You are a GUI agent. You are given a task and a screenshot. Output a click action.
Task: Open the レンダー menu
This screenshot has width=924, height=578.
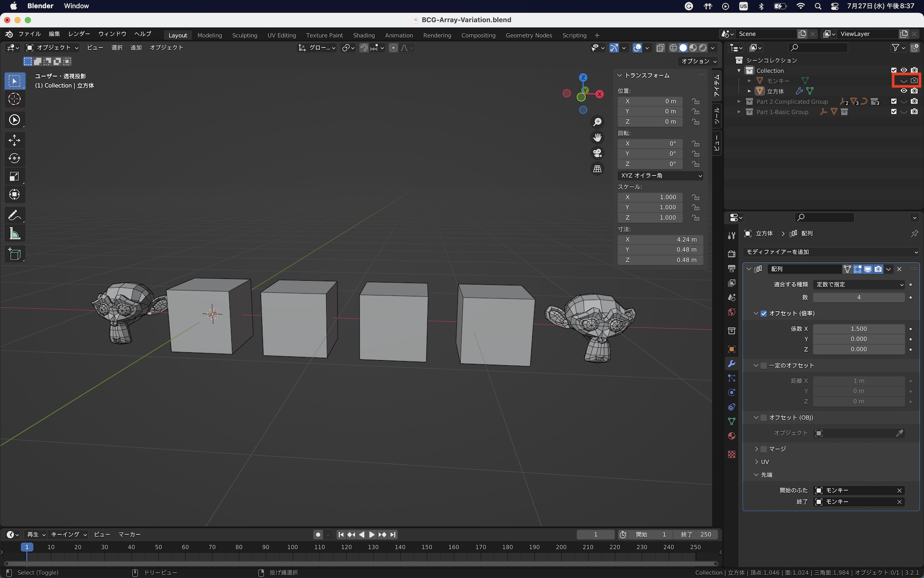point(79,34)
